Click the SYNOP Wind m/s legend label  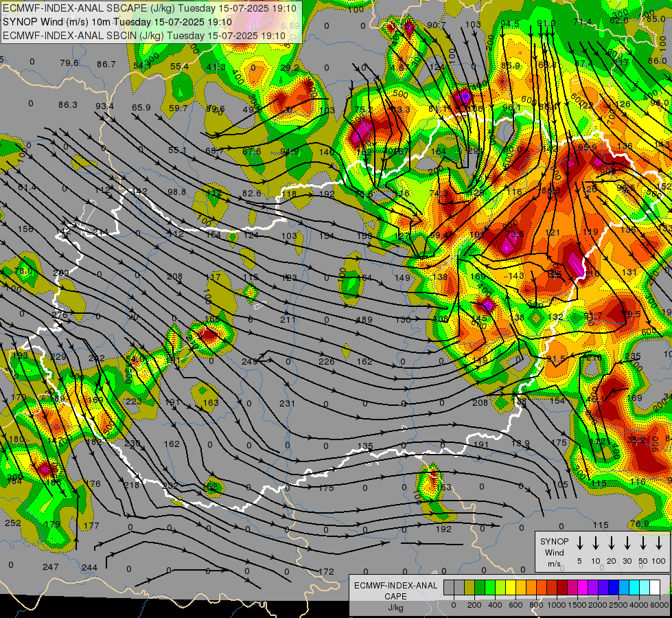coord(554,553)
